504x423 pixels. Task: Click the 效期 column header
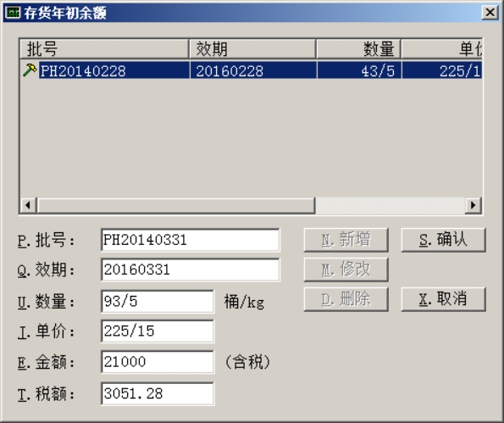[252, 49]
